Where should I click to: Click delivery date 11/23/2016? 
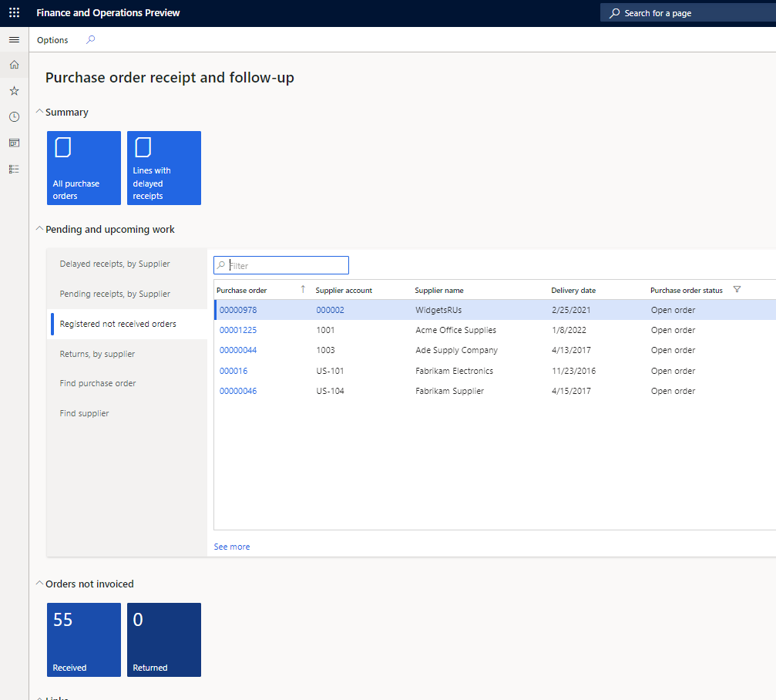pyautogui.click(x=574, y=372)
